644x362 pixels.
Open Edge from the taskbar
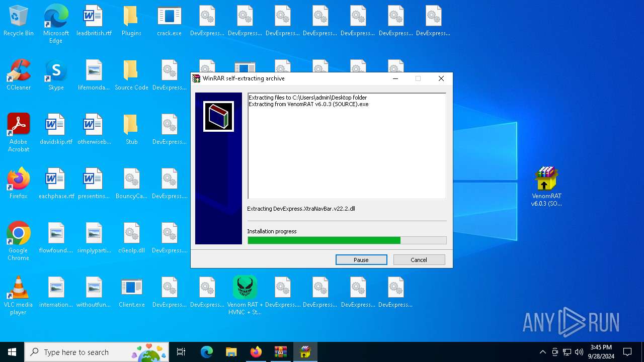pos(207,352)
